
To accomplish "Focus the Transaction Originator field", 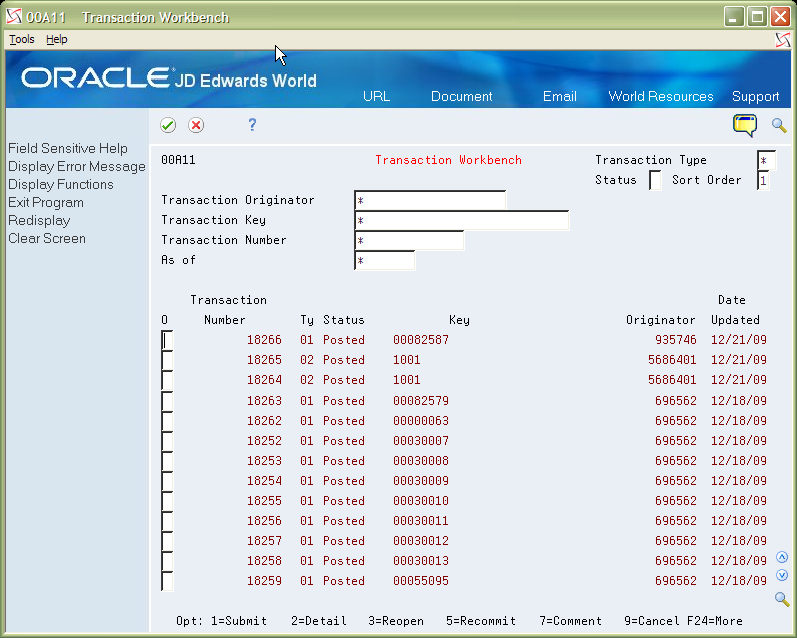I will pos(430,200).
